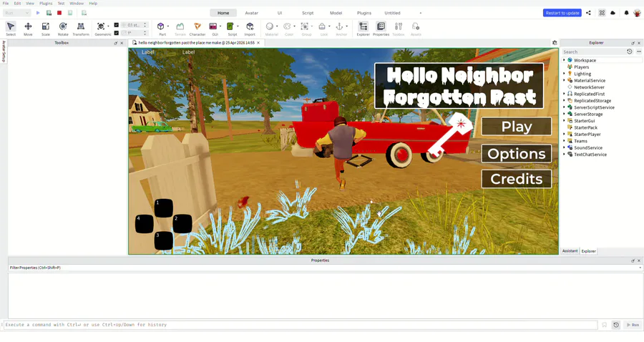
Task: Increase the move snap value with the stepper
Action: click(145, 24)
